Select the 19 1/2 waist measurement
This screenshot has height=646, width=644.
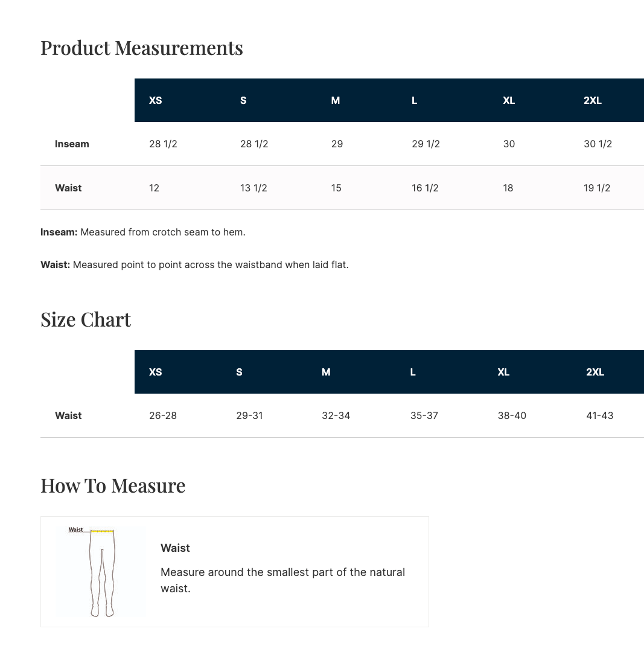tap(597, 188)
